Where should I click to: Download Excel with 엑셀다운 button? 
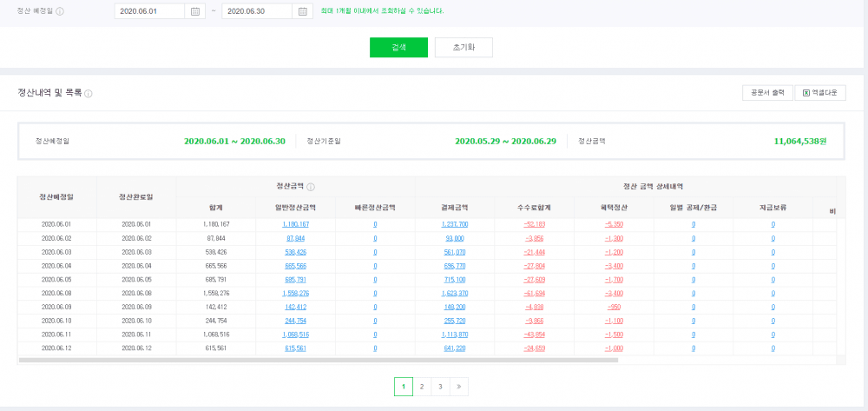[820, 93]
